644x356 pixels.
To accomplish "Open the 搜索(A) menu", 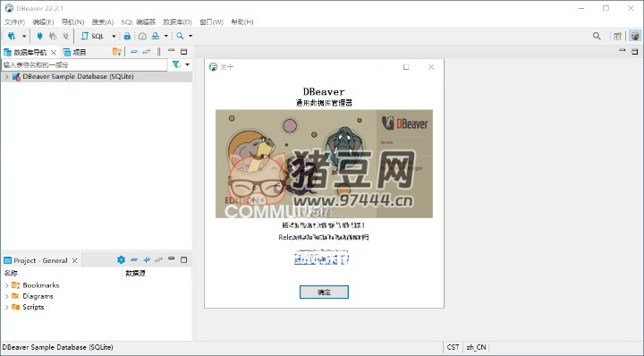I will coord(103,21).
